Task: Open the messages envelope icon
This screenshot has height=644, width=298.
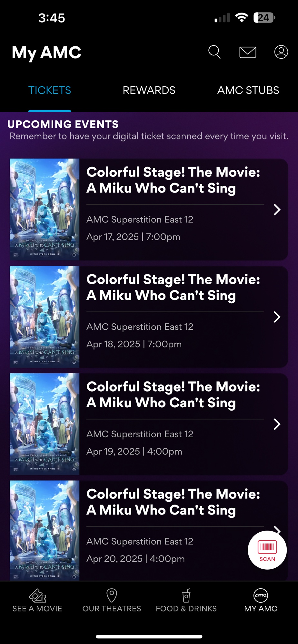Action: point(248,52)
